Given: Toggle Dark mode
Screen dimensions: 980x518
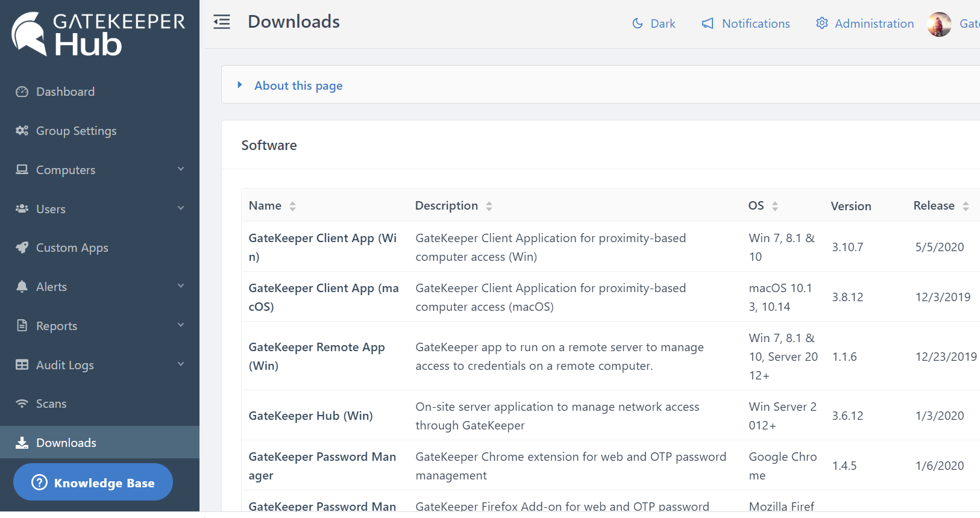Looking at the screenshot, I should pos(654,23).
